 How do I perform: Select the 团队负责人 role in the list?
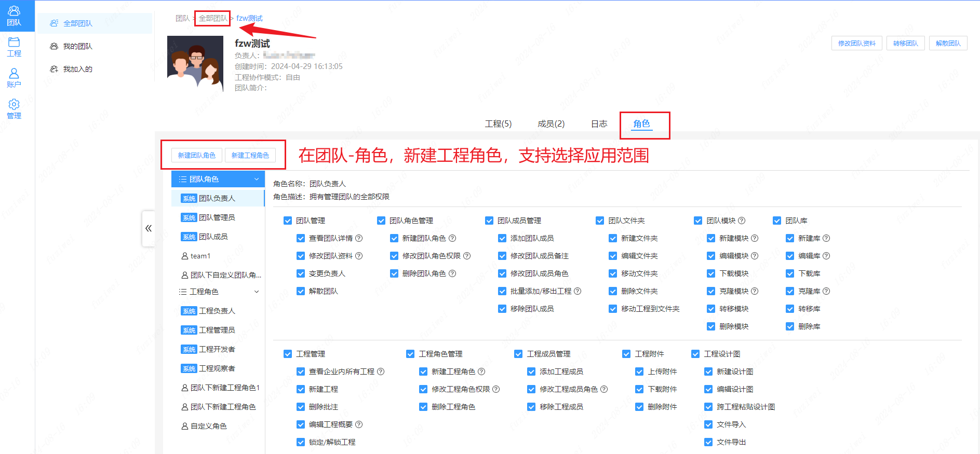click(218, 198)
